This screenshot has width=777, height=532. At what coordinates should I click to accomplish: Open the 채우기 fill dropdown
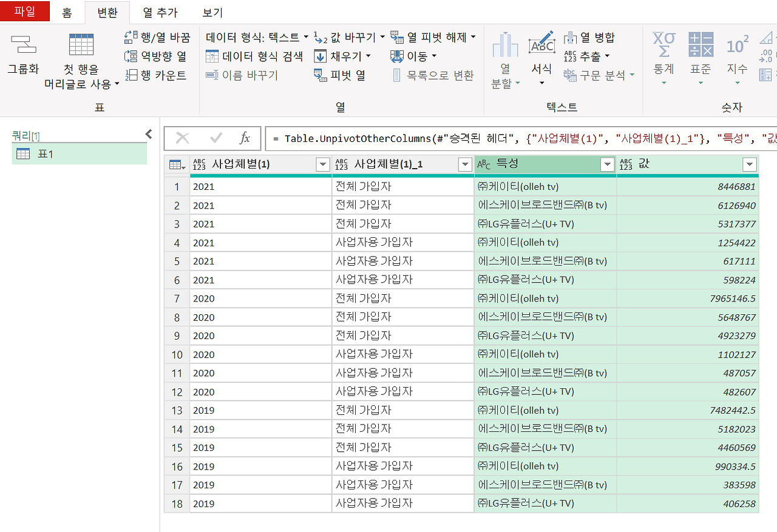click(x=342, y=56)
